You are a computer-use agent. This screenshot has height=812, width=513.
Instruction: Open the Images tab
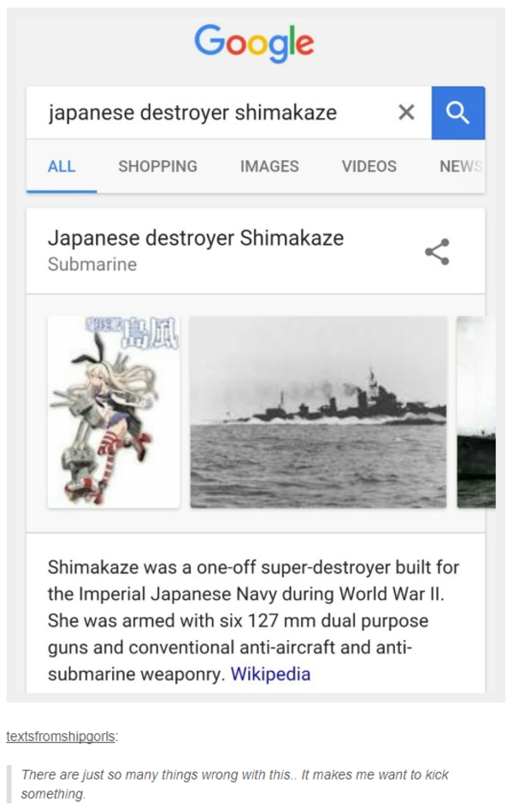(269, 166)
